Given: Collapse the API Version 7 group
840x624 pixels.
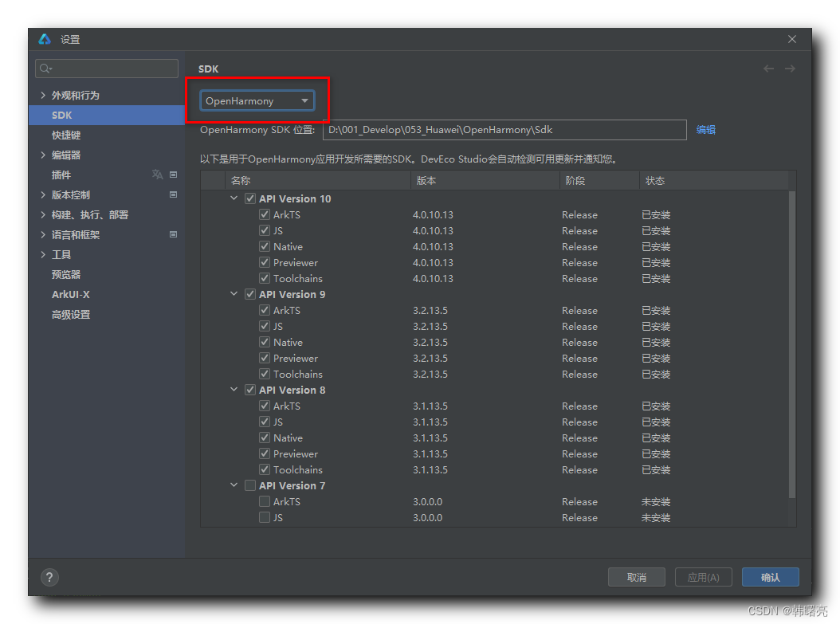Looking at the screenshot, I should point(234,485).
